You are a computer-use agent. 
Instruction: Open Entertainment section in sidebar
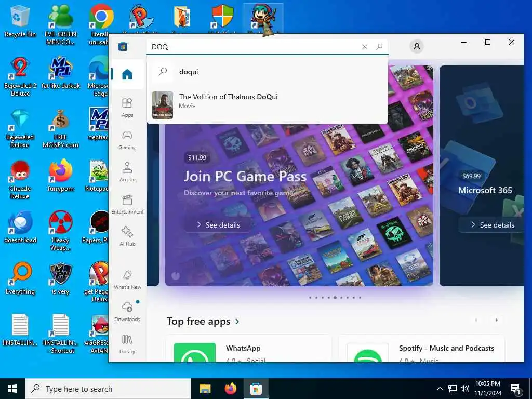(128, 204)
